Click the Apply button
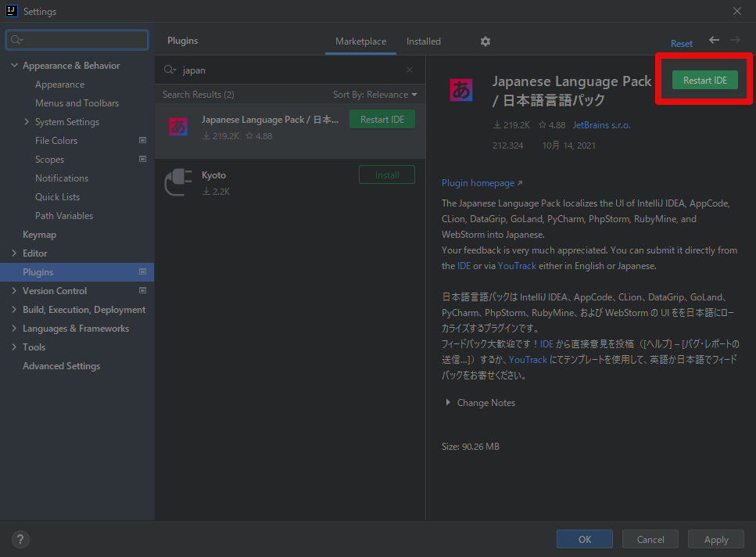 716,539
